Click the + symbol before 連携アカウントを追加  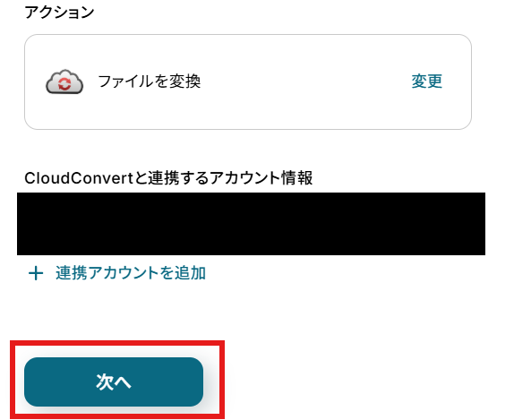tap(36, 273)
